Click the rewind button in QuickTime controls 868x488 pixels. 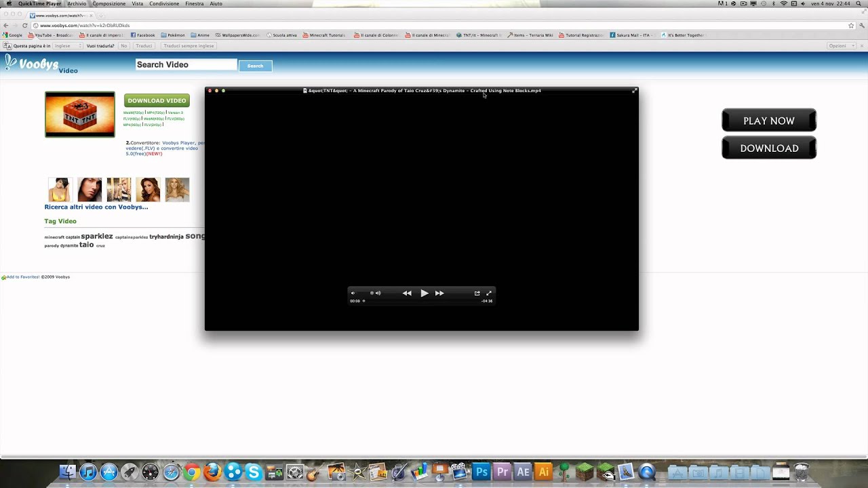pyautogui.click(x=407, y=293)
